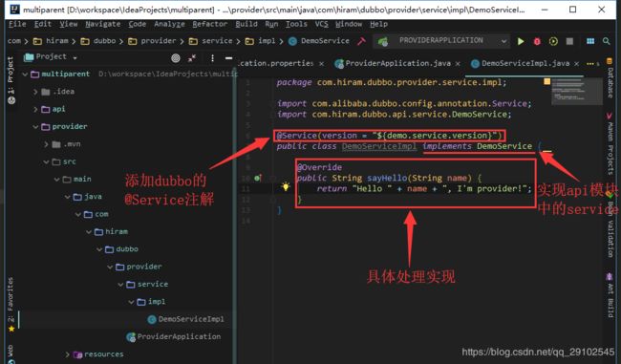Screen dimensions: 621x364
Task: Expand the api module
Action: (x=35, y=109)
